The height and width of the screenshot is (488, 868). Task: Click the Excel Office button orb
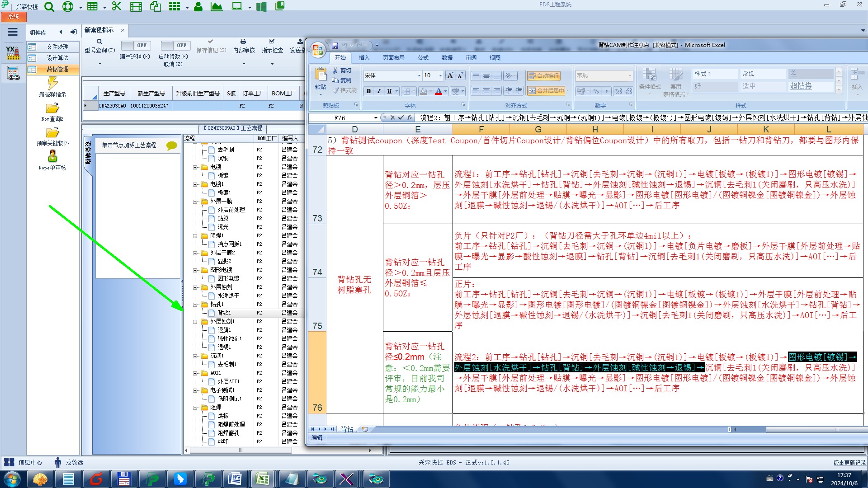pyautogui.click(x=318, y=50)
